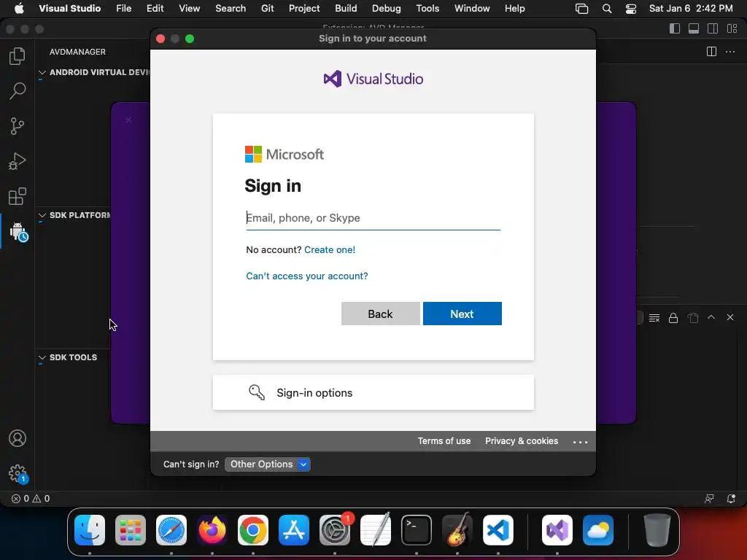Open Google Chrome from the Dock
The image size is (747, 560).
pos(253,530)
